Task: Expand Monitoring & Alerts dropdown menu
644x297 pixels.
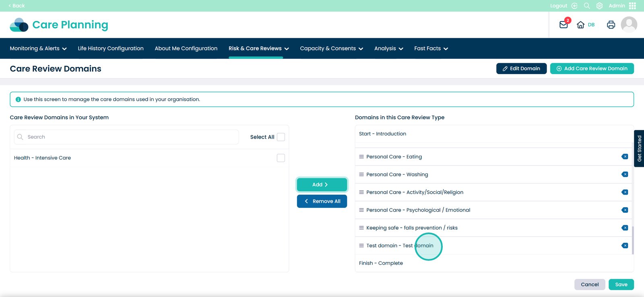Action: pyautogui.click(x=38, y=48)
